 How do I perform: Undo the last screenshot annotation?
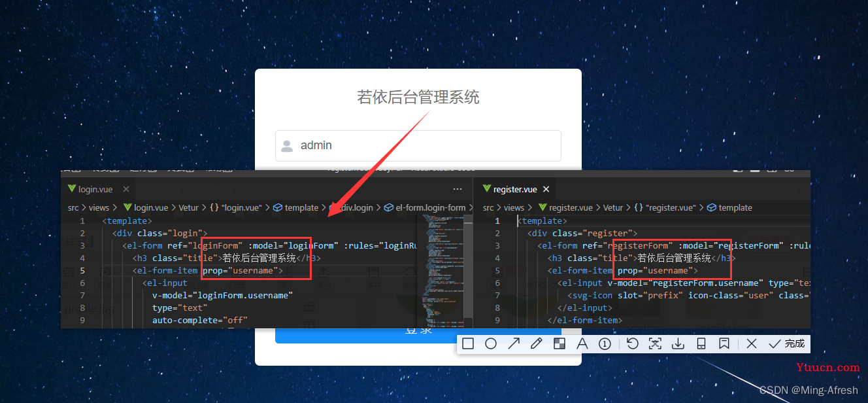[632, 343]
